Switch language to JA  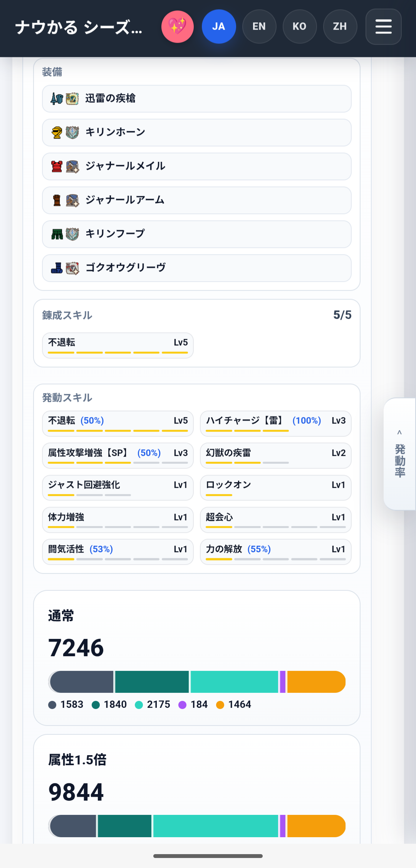219,27
